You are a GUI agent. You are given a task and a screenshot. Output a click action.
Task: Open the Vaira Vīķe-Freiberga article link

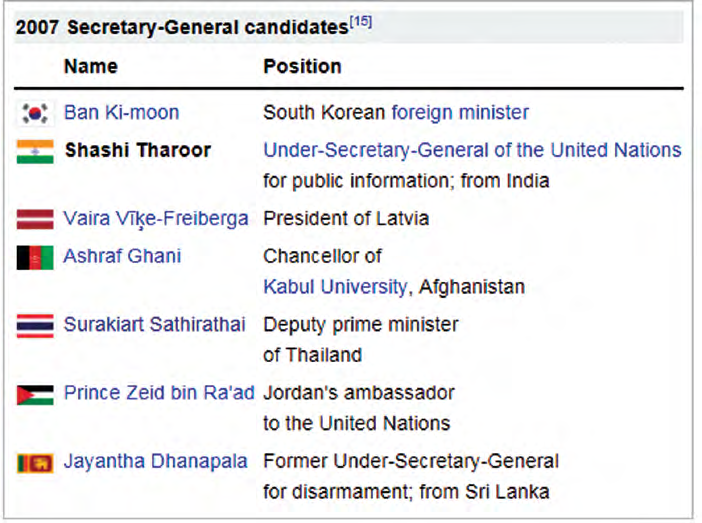(x=156, y=218)
